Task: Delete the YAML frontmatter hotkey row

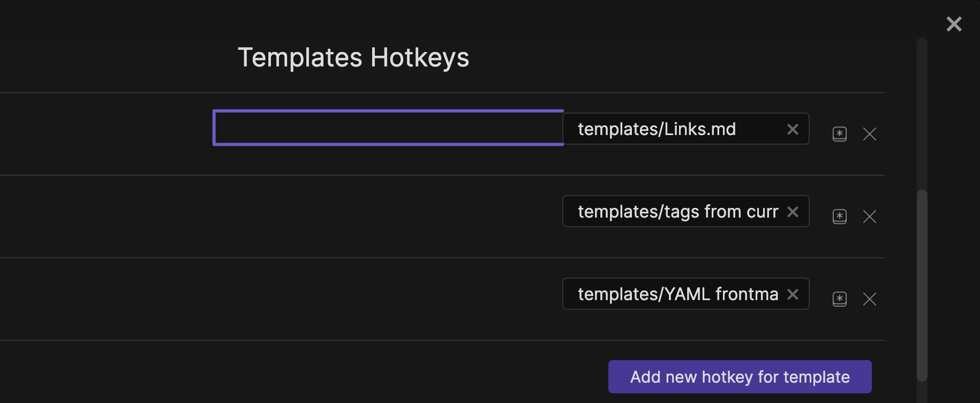Action: 869,299
